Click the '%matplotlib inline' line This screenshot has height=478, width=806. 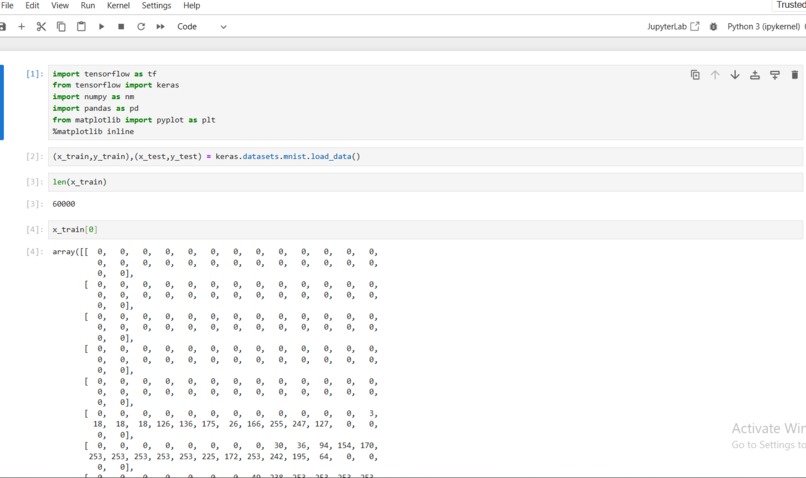pos(93,132)
